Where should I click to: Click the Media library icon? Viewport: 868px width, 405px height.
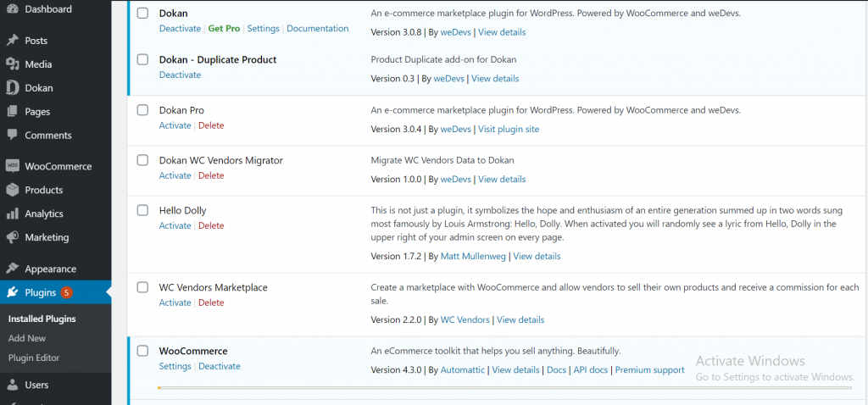(12, 64)
